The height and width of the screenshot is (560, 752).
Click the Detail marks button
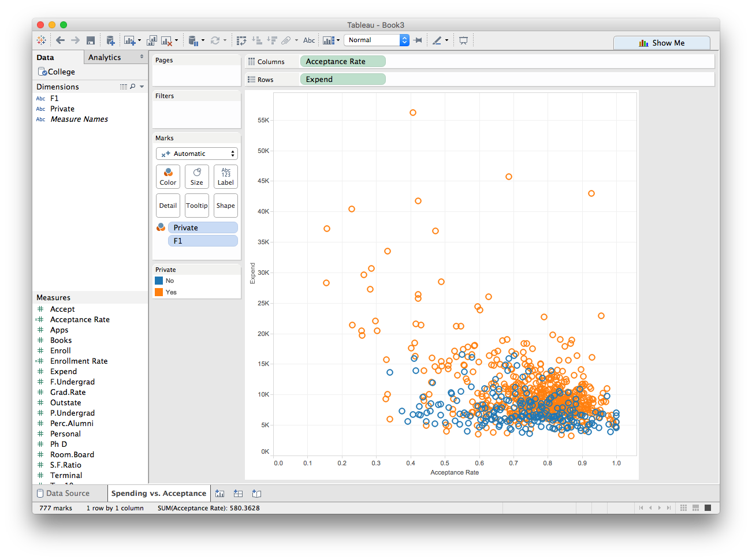[x=168, y=206]
